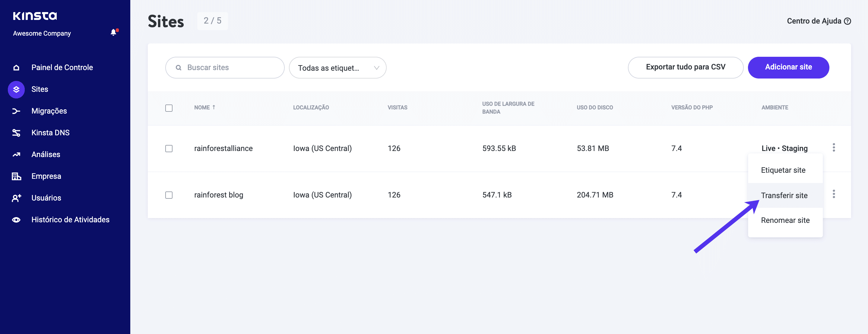
Task: Open Migrações arrow icon
Action: click(x=16, y=111)
